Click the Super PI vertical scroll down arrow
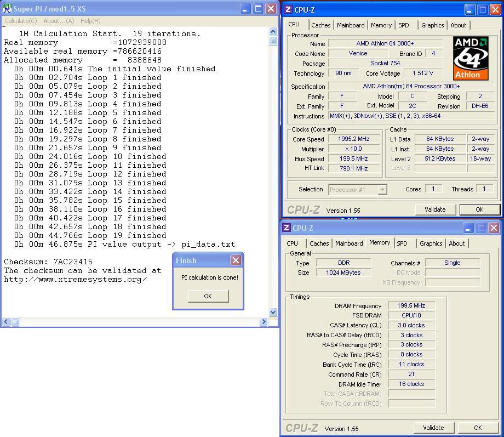 click(x=273, y=312)
